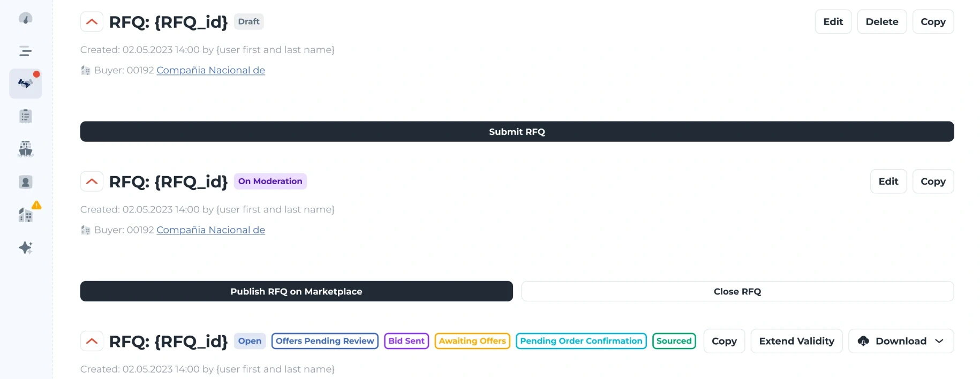Image resolution: width=980 pixels, height=379 pixels.
Task: Open Compañia Nacional de link in Moderation RFQ
Action: coord(210,230)
